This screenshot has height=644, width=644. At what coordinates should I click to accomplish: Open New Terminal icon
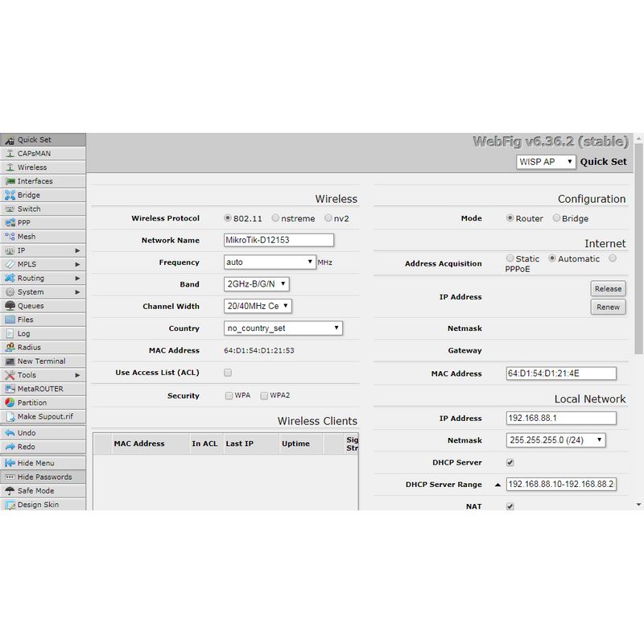pos(10,361)
